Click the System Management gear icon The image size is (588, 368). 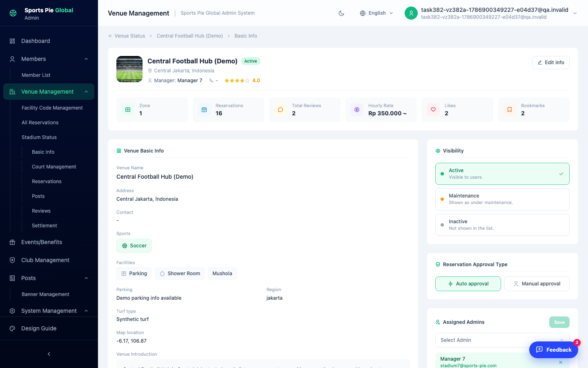click(x=12, y=311)
